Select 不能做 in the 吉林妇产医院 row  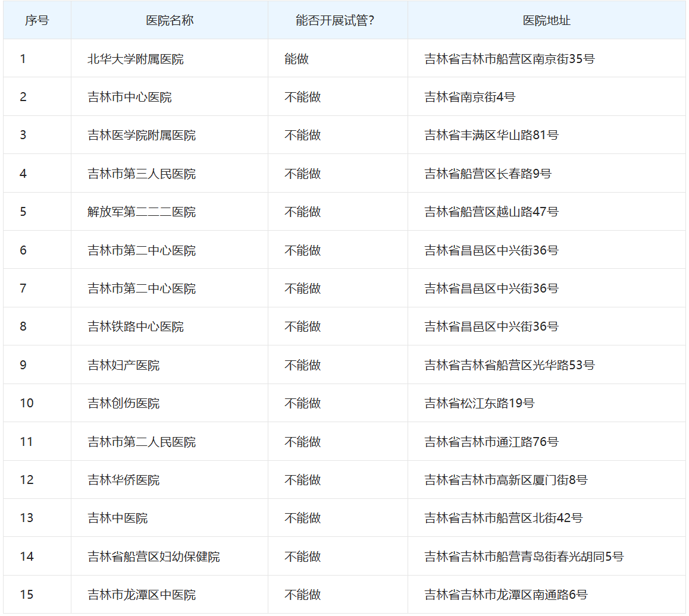tap(303, 365)
